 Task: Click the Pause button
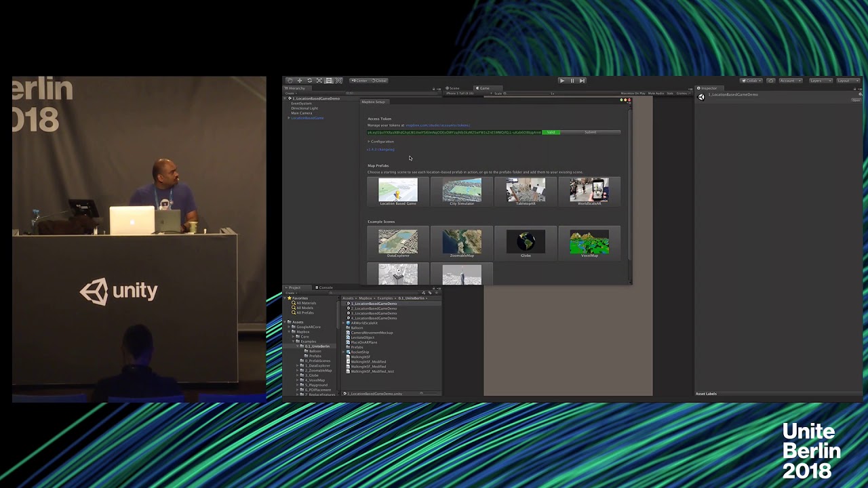coord(572,81)
